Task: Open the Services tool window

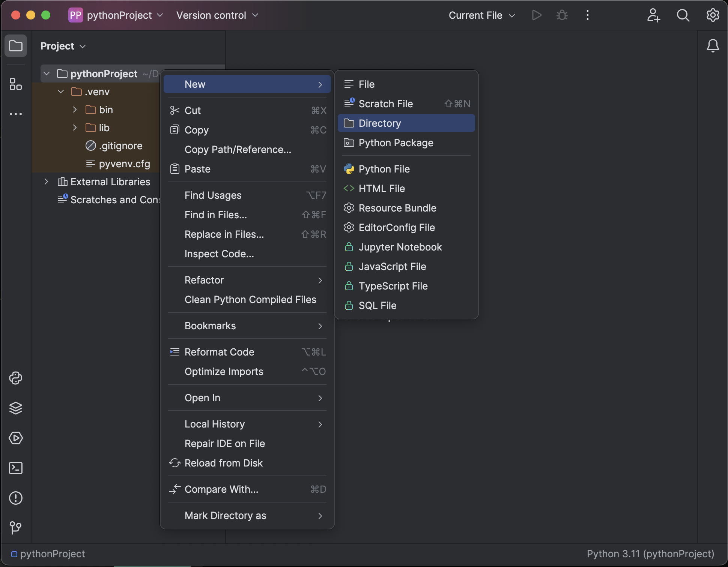Action: tap(16, 438)
